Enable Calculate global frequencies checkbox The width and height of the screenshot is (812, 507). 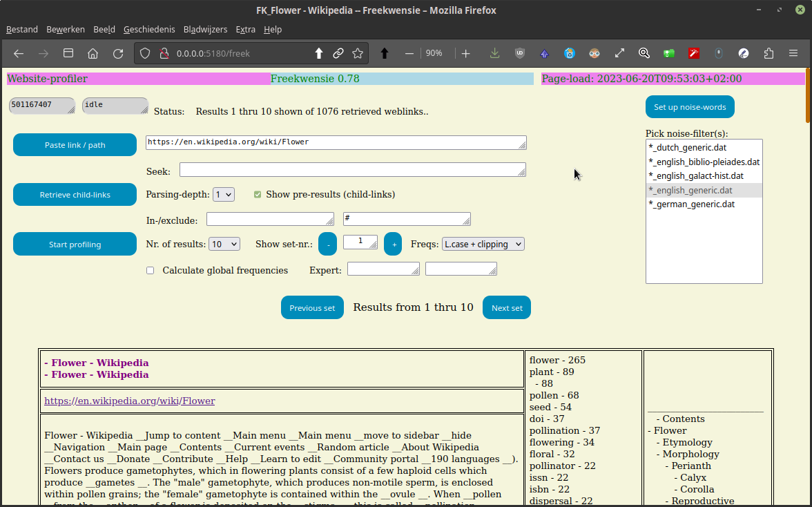pyautogui.click(x=151, y=270)
